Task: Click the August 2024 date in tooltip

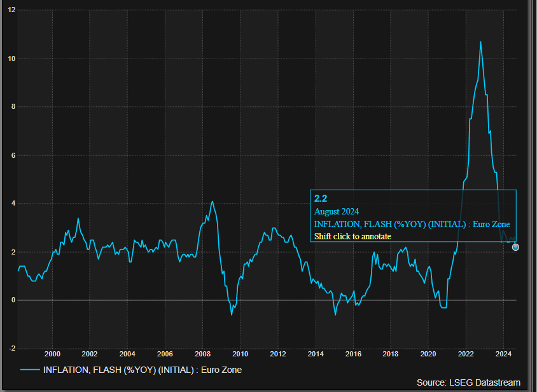Action: [x=337, y=211]
